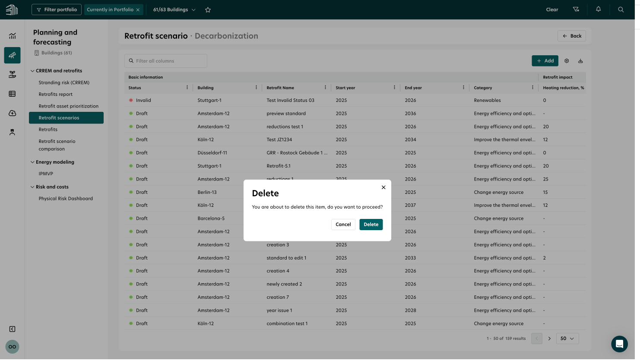The image size is (640, 364).
Task: Open the Status column options menu
Action: tap(187, 87)
